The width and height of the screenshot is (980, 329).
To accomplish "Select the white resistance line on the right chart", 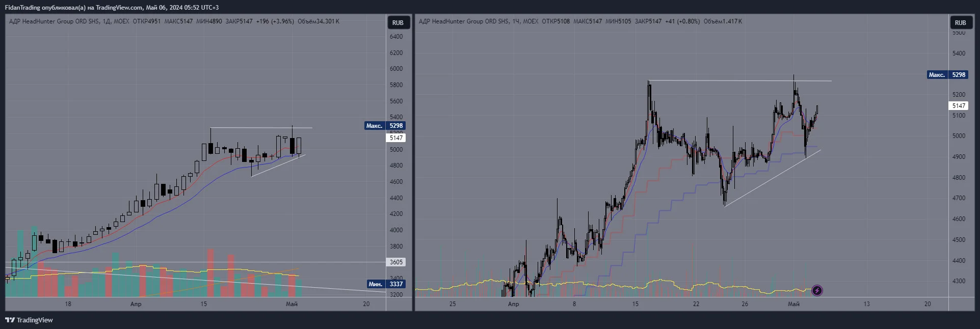I will point(740,80).
